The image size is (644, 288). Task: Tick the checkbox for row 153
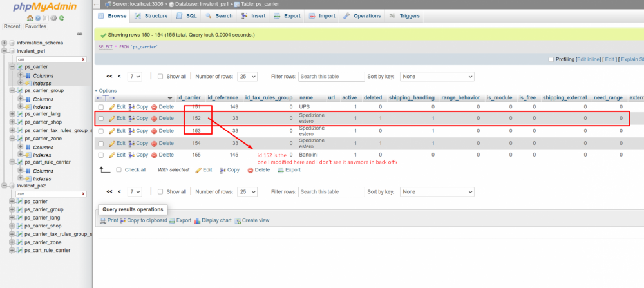pos(101,131)
